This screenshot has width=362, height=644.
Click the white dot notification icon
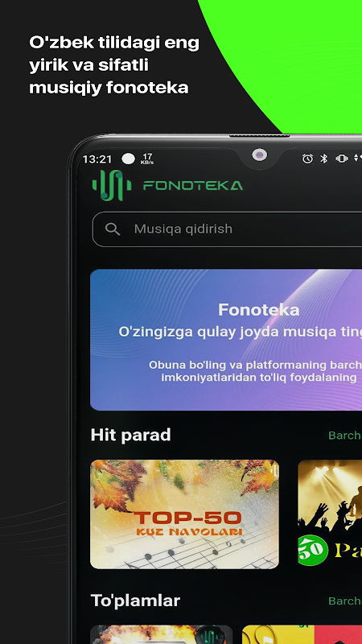[128, 159]
